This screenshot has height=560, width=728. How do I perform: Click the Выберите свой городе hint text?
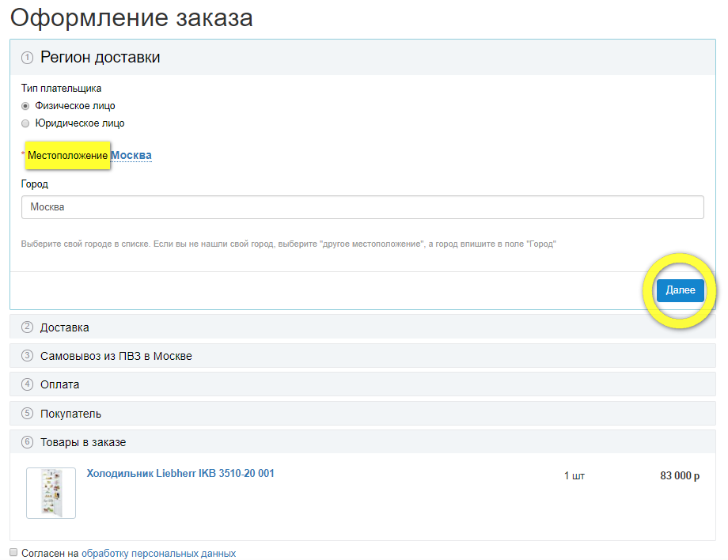(288, 244)
